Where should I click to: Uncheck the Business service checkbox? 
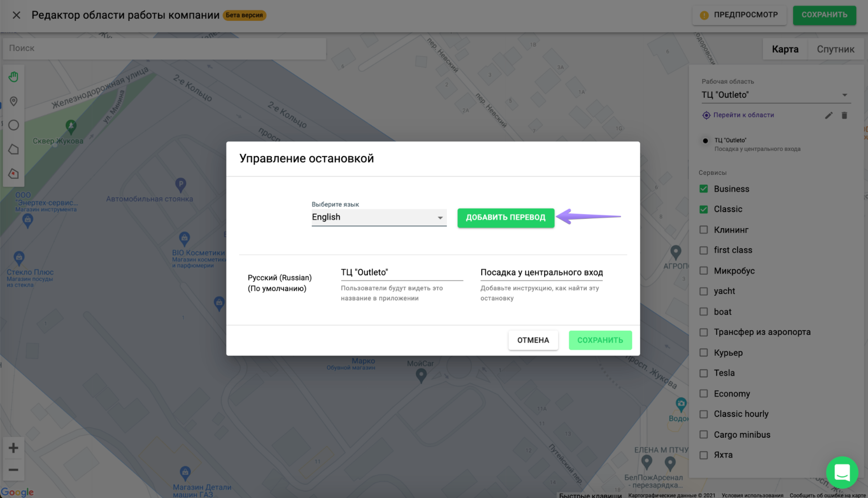(x=703, y=189)
